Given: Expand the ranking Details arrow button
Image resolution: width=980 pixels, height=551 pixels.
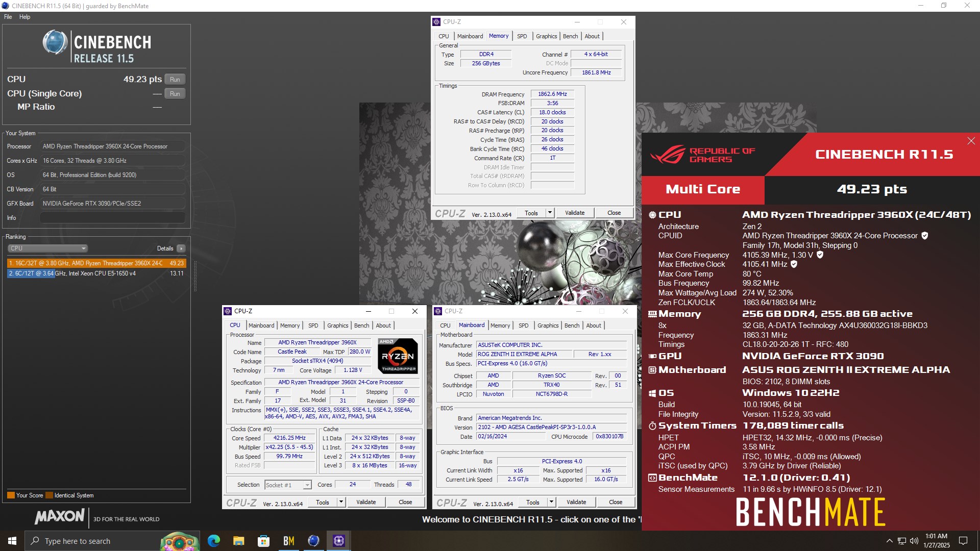Looking at the screenshot, I should click(181, 248).
